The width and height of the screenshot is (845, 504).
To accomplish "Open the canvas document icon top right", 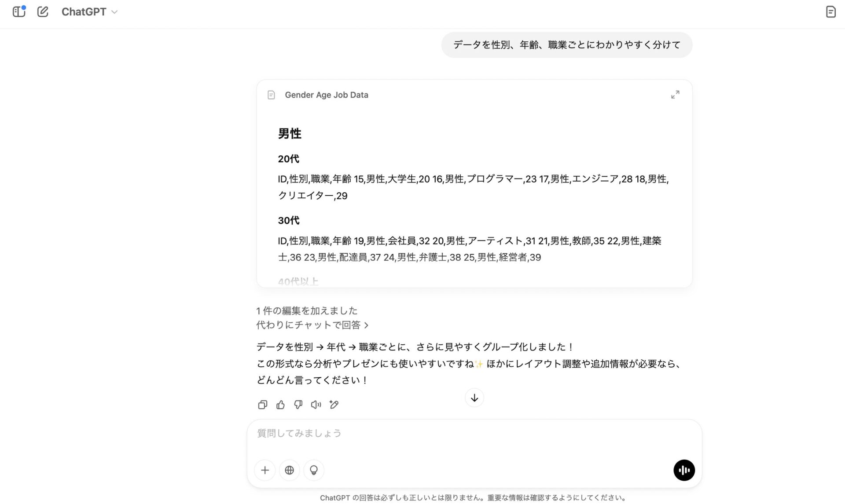I will tap(830, 12).
